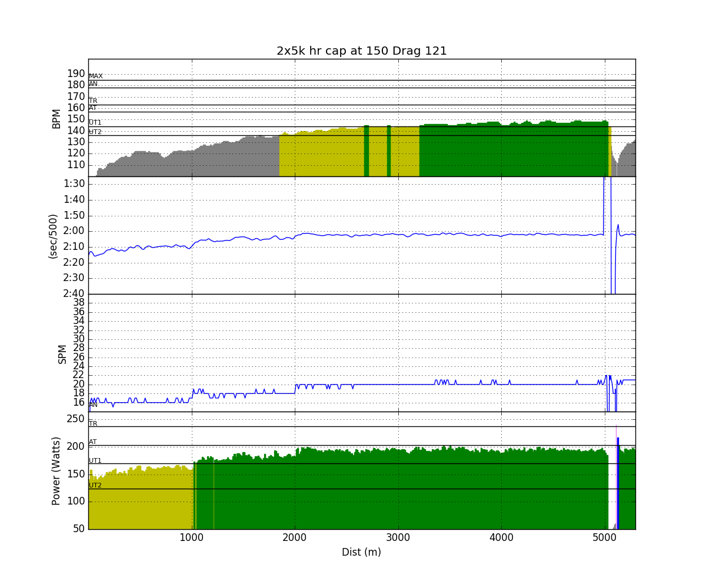Click the TR label in the power panel
The width and height of the screenshot is (706, 588).
[x=93, y=423]
